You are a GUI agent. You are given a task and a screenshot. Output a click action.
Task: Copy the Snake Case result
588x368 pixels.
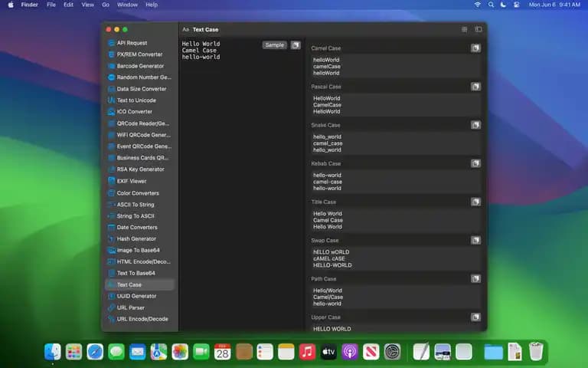tap(475, 125)
